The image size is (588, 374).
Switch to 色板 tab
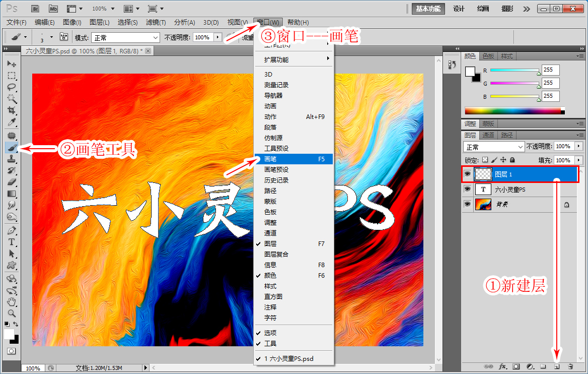coord(488,56)
